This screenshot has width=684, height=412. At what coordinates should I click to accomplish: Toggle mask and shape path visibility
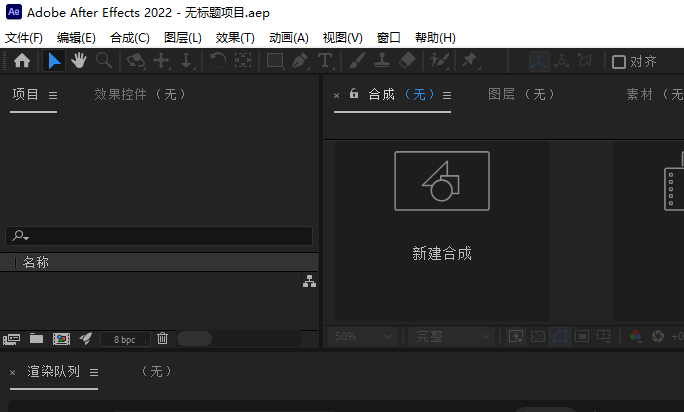560,336
